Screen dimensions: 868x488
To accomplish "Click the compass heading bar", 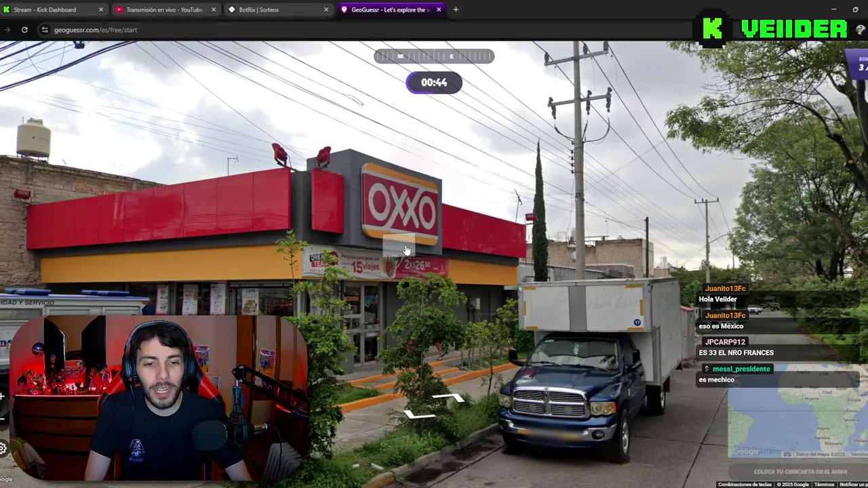I will tap(434, 56).
